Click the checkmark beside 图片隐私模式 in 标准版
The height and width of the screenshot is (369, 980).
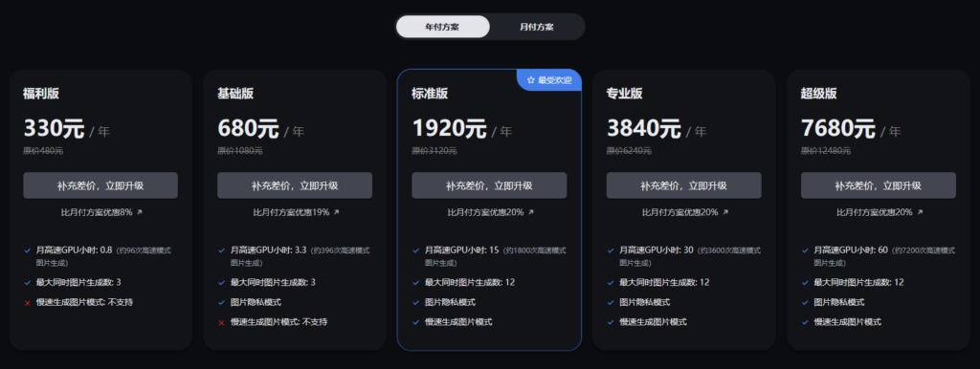tap(415, 302)
